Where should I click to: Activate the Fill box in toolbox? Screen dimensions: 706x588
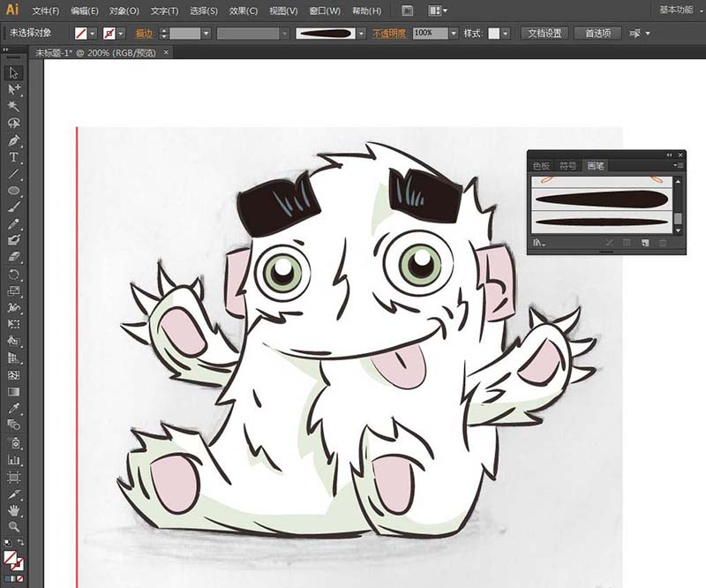[10, 558]
